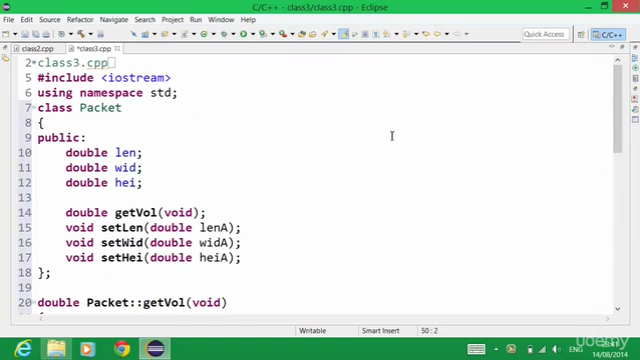Image resolution: width=640 pixels, height=360 pixels.
Task: Click the green Run button icon
Action: pos(244,34)
